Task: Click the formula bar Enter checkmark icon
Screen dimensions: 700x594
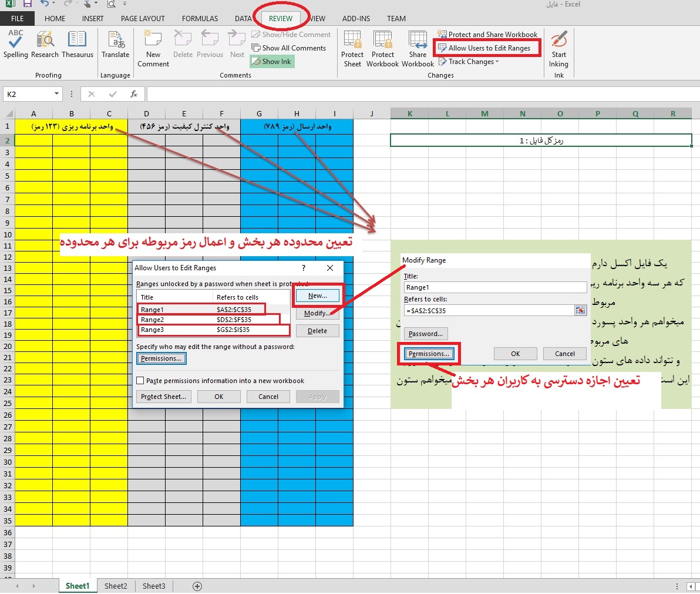Action: (x=113, y=94)
